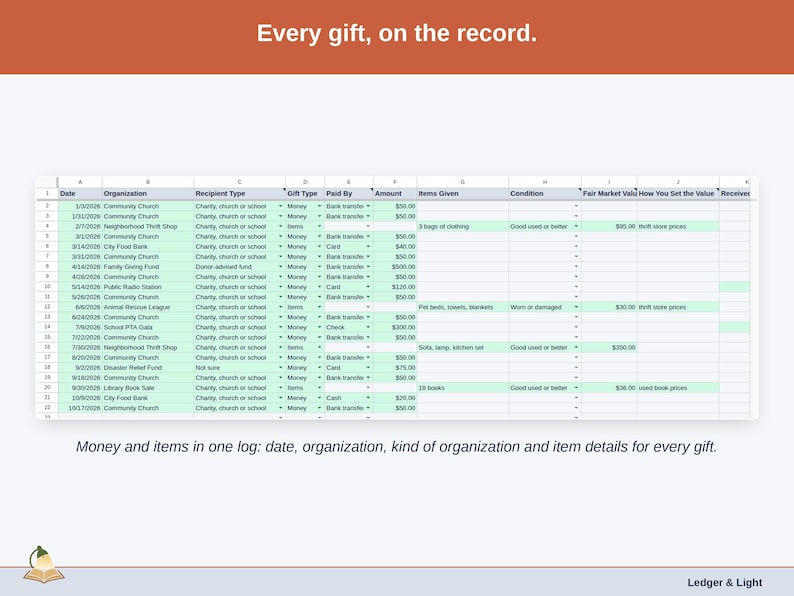Select the 18 books cell
Screen dimensions: 794x596
pos(462,388)
